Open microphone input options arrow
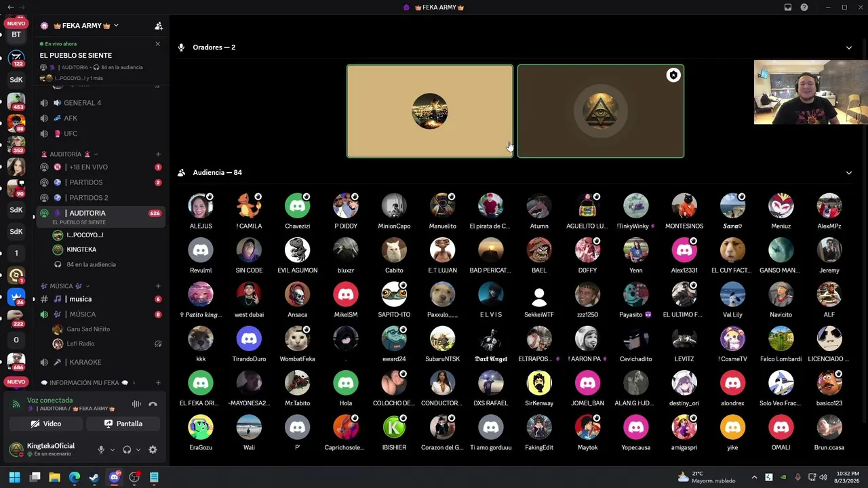The image size is (868, 488). pyautogui.click(x=112, y=449)
